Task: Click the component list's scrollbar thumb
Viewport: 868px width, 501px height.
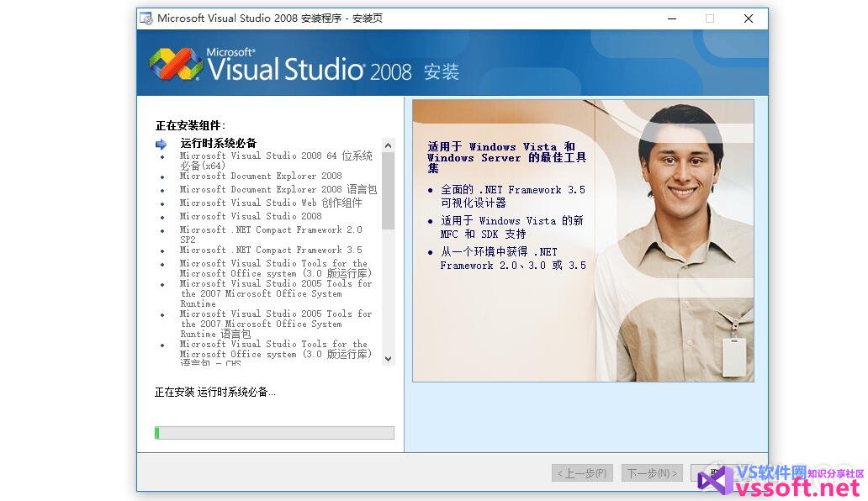Action: tap(388, 191)
